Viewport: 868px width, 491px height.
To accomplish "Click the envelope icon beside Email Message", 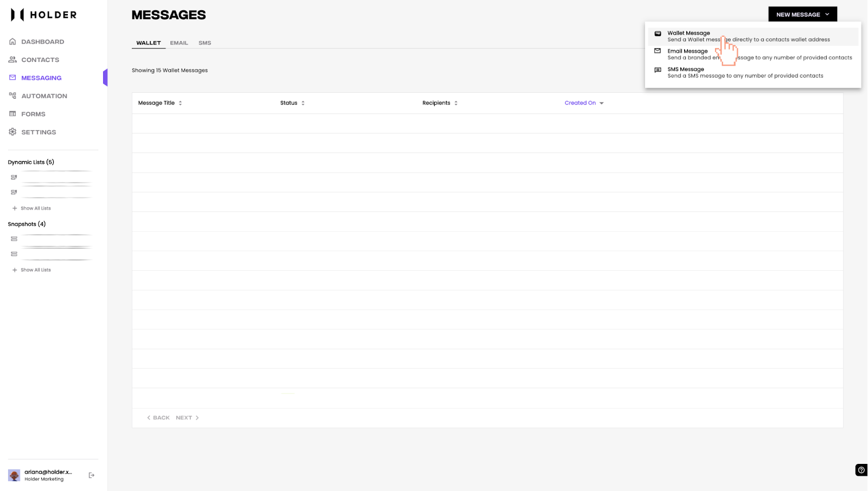I will [x=658, y=51].
